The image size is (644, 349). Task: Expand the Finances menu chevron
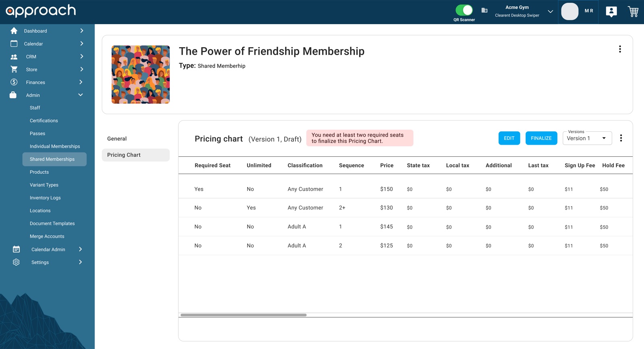[x=81, y=82]
